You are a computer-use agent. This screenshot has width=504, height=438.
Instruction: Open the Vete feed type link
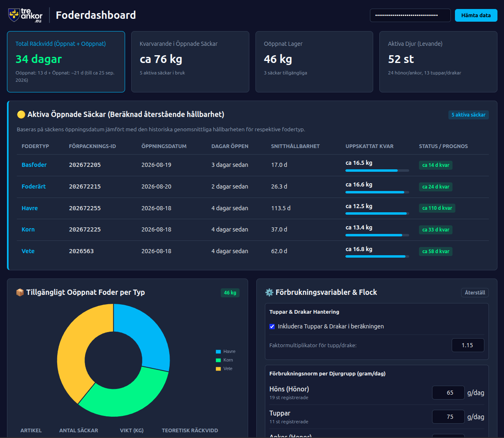(x=28, y=251)
